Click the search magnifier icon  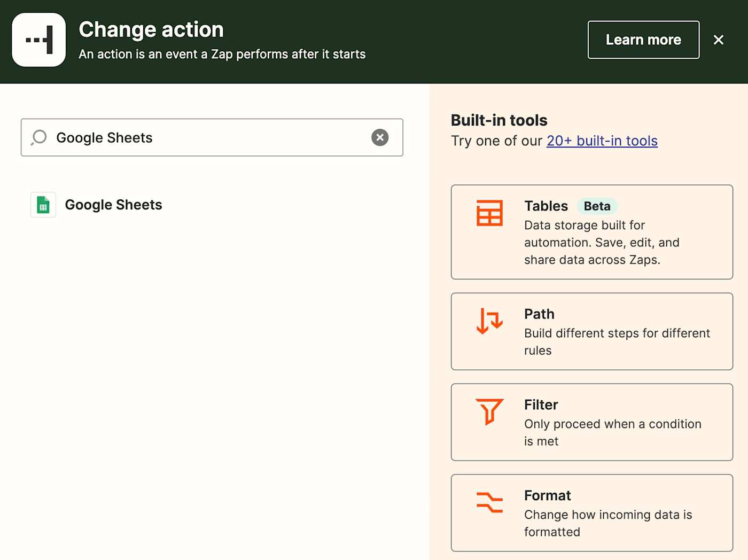(39, 138)
